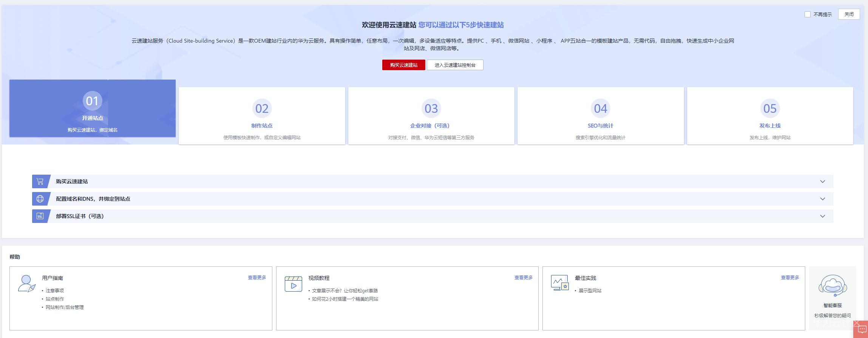Click the globe icon for 配置域名和DNS
Image resolution: width=868 pixels, height=338 pixels.
(x=40, y=199)
